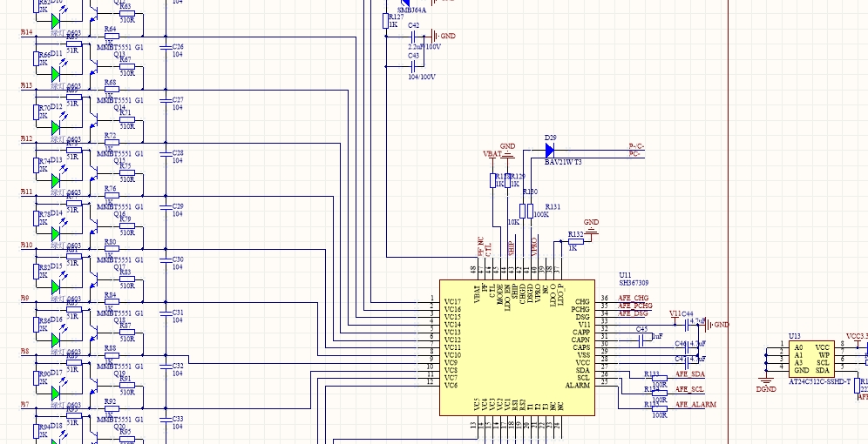
Task: Click GND symbol right of C44
Action: pos(709,325)
